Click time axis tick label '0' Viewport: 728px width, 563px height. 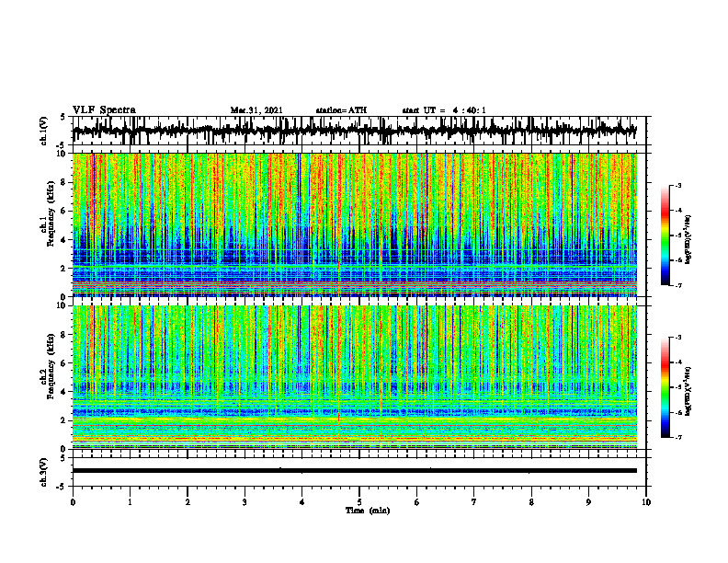click(x=73, y=502)
